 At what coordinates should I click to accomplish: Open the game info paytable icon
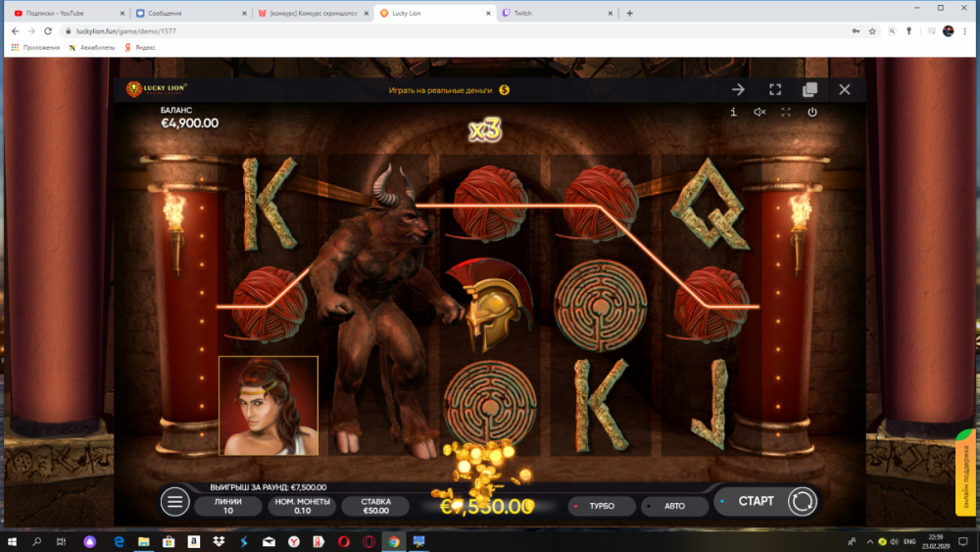pos(733,113)
